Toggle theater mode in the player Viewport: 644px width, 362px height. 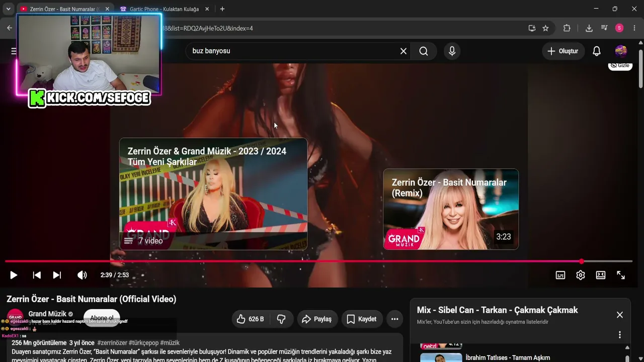[601, 275]
